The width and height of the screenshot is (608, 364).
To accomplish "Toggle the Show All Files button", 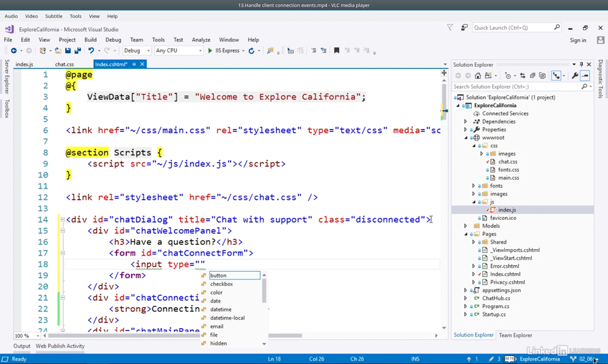I will pyautogui.click(x=543, y=76).
